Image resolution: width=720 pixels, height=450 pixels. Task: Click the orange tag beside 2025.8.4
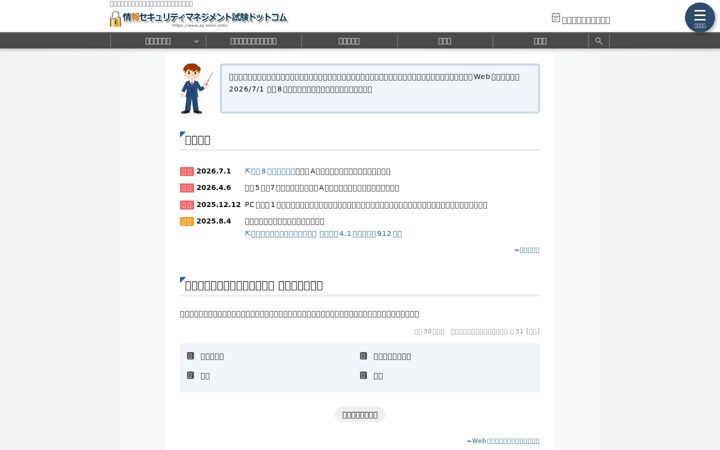click(187, 221)
